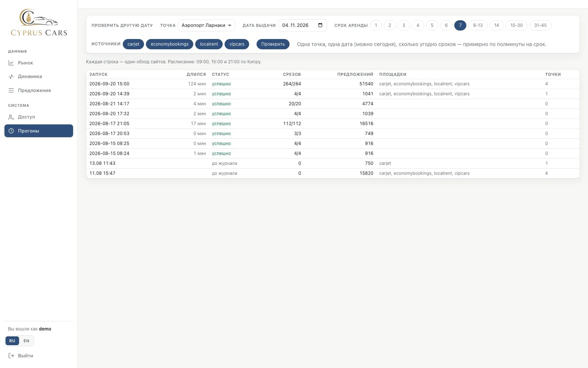Click the Площадки column header
Viewport: 588px width, 368px height.
(393, 74)
